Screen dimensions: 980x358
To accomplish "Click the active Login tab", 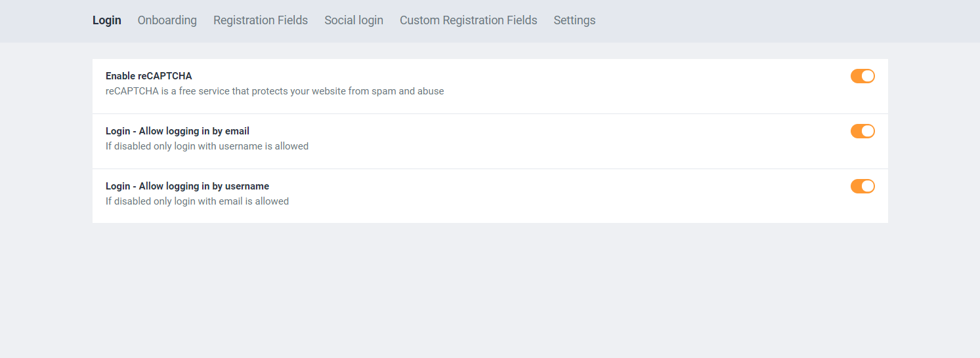I will point(107,20).
